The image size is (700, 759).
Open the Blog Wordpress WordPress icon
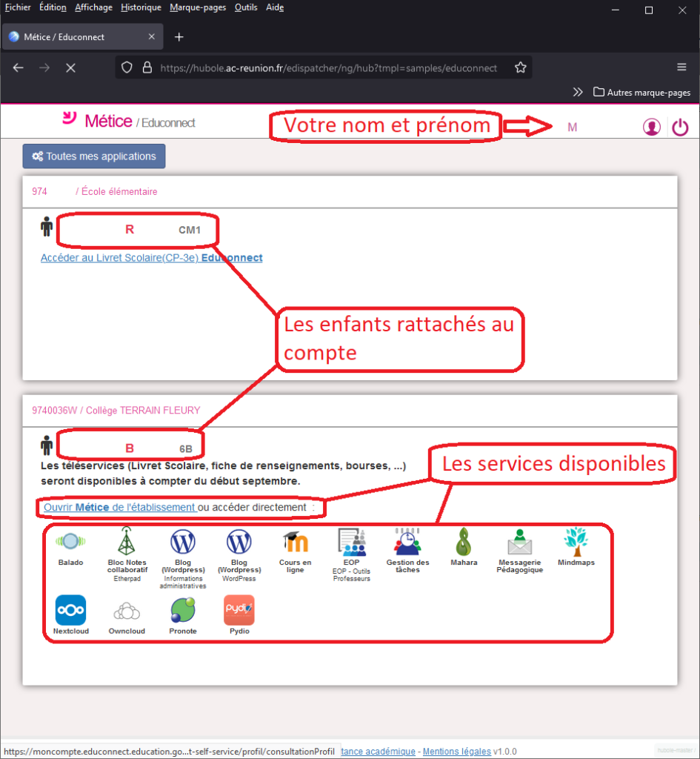pyautogui.click(x=239, y=542)
